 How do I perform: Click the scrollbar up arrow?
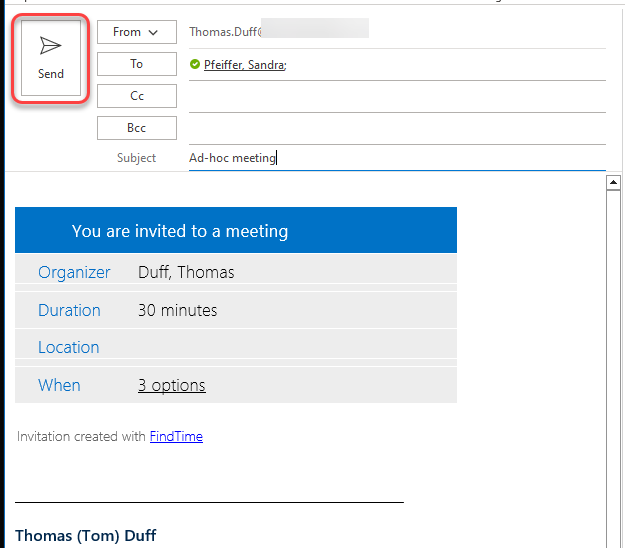coord(614,183)
